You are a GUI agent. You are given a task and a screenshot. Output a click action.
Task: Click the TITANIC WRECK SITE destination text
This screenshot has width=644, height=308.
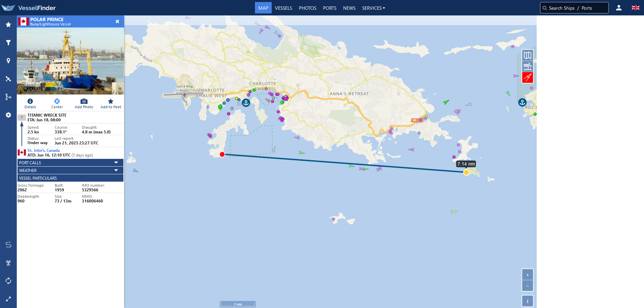click(47, 115)
